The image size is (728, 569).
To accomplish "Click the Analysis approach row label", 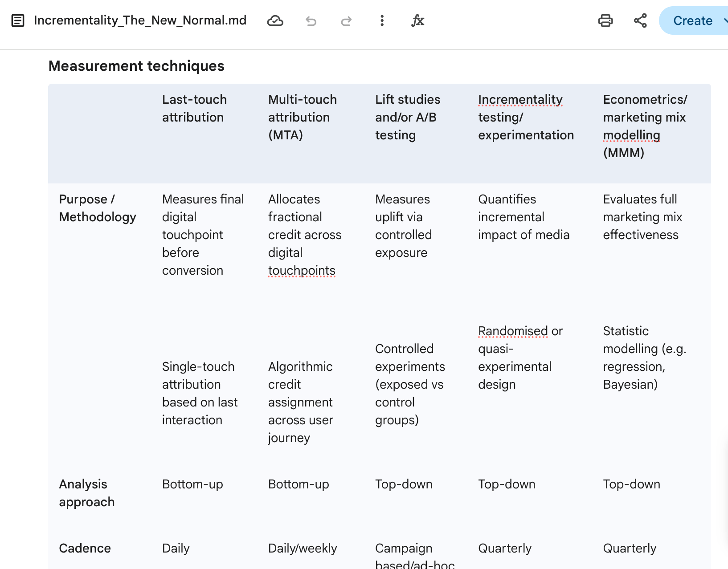I will (86, 493).
